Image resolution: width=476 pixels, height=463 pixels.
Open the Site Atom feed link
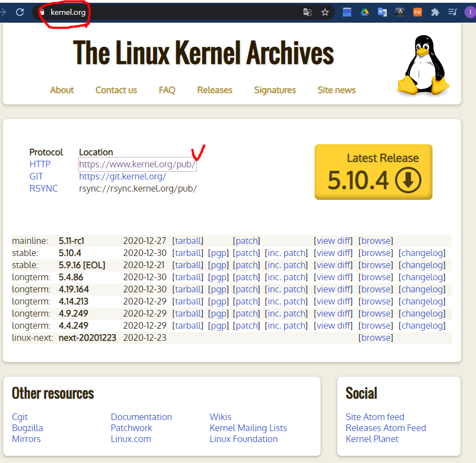coord(375,417)
